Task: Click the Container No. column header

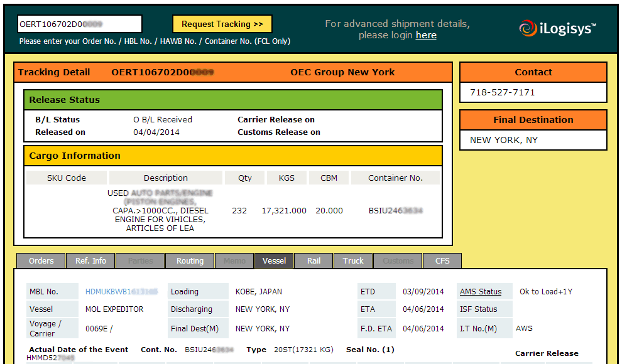Action: tap(395, 178)
